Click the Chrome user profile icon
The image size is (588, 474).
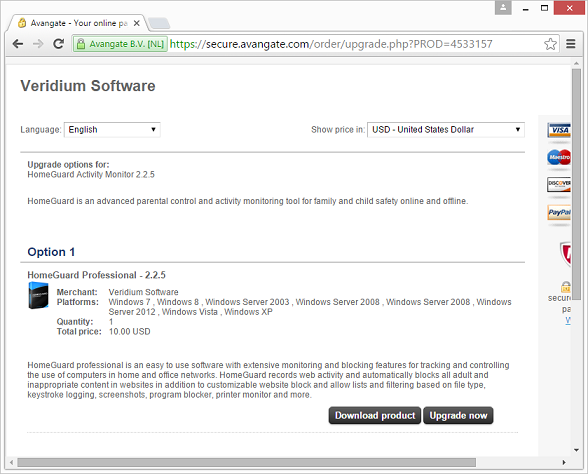(503, 8)
